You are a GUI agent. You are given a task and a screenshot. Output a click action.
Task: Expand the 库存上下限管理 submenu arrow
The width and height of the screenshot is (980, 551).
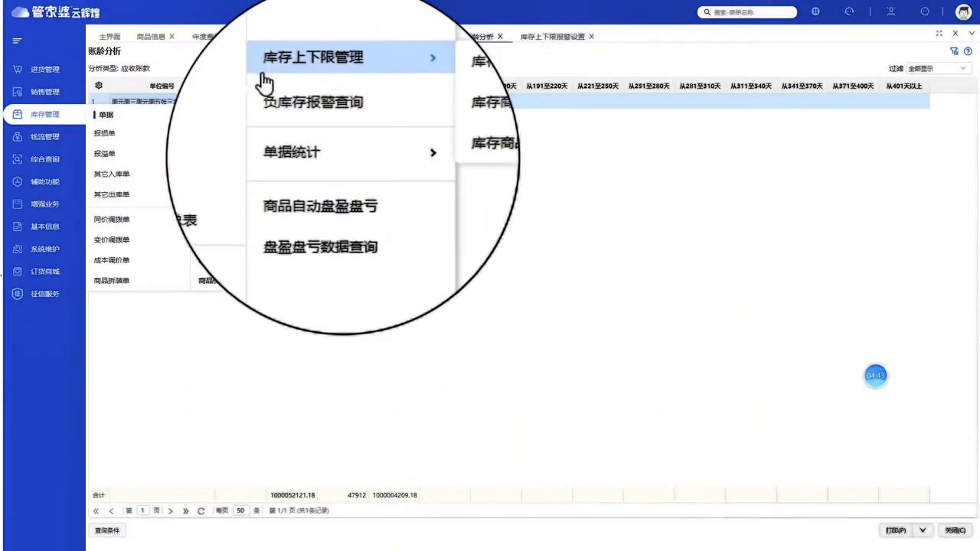pos(433,57)
